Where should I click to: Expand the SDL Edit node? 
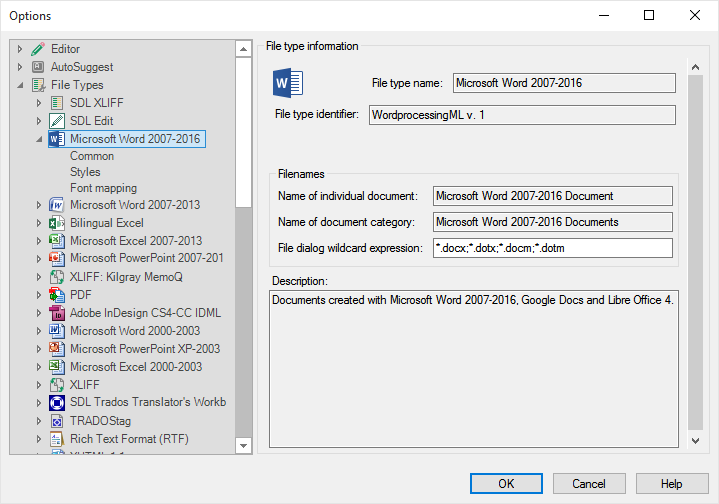point(39,121)
